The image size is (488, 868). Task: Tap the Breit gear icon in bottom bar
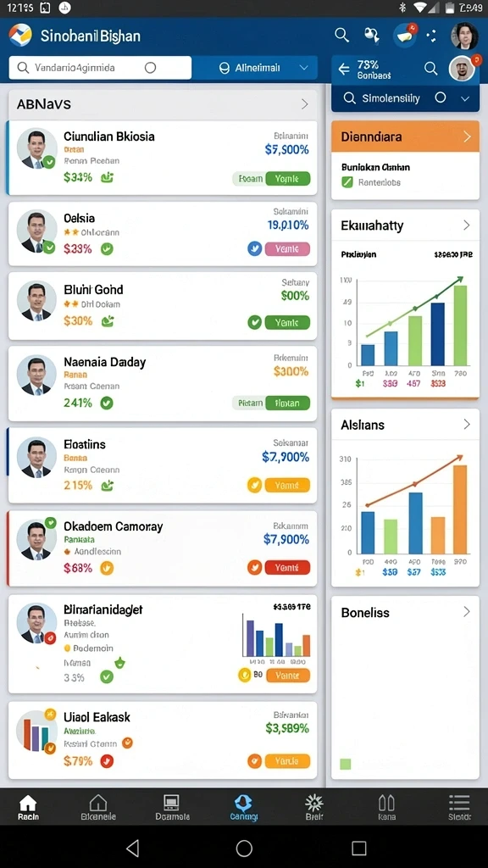313,807
